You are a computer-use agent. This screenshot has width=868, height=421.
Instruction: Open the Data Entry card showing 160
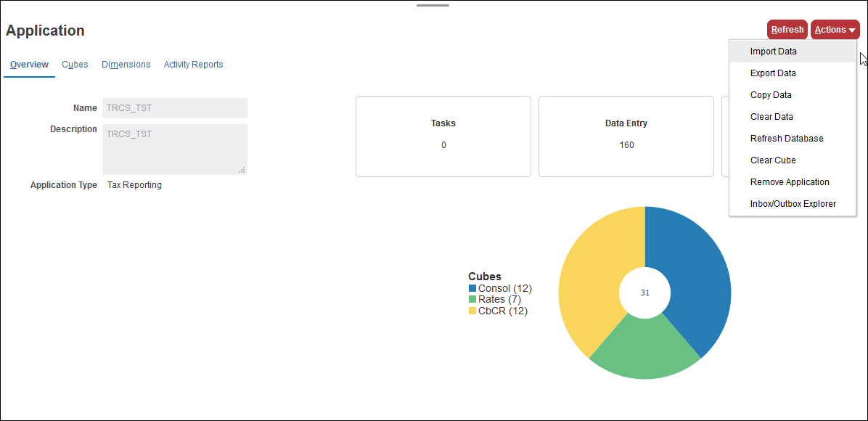point(626,136)
